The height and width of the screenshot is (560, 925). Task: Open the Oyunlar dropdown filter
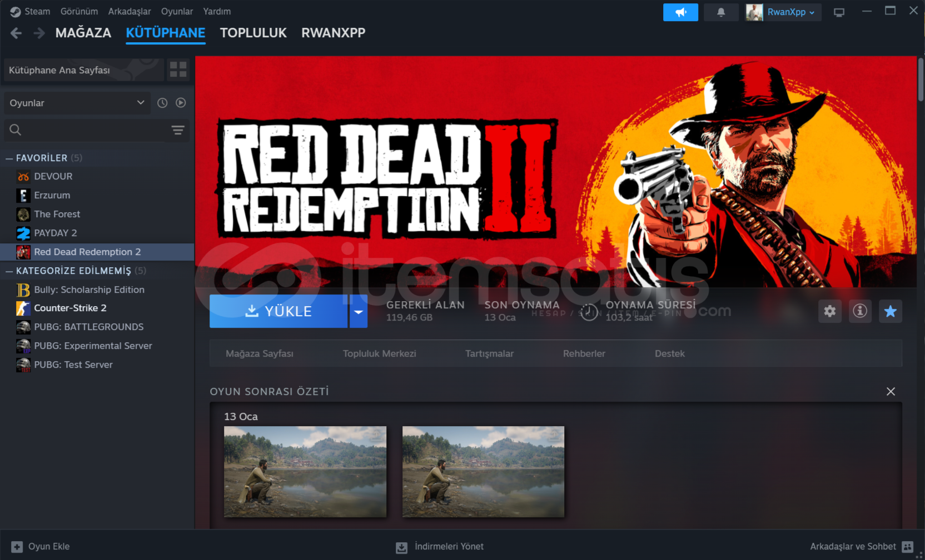(77, 103)
